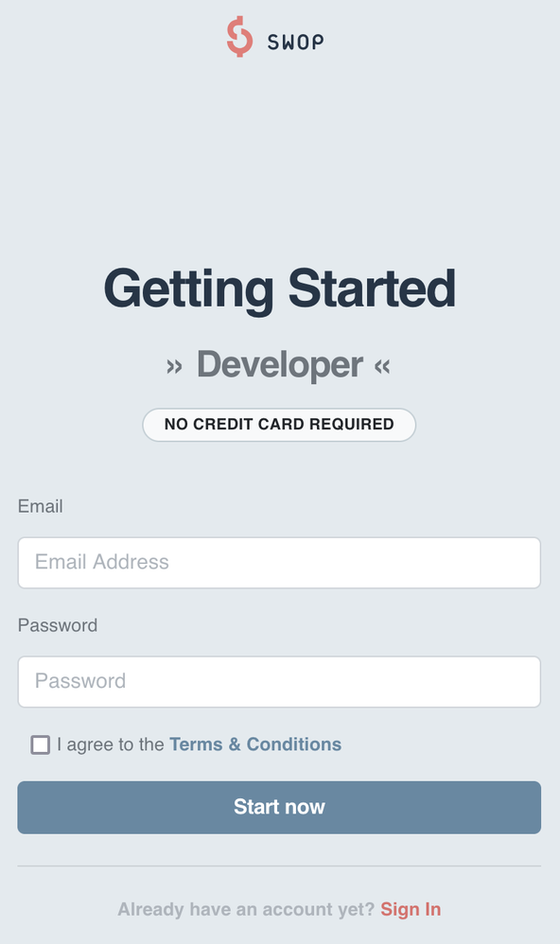Click the Sign In link
Screen dimensions: 560x944
[x=411, y=909]
